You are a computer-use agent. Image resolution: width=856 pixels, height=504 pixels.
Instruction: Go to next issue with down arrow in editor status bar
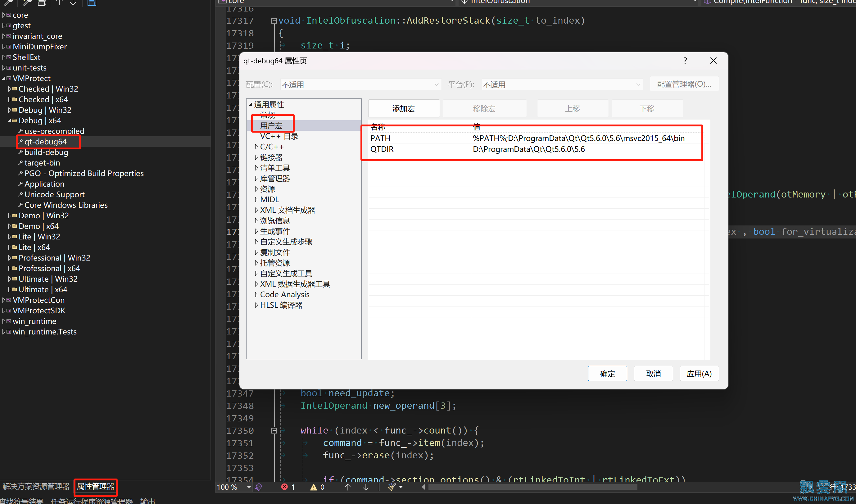pyautogui.click(x=365, y=487)
